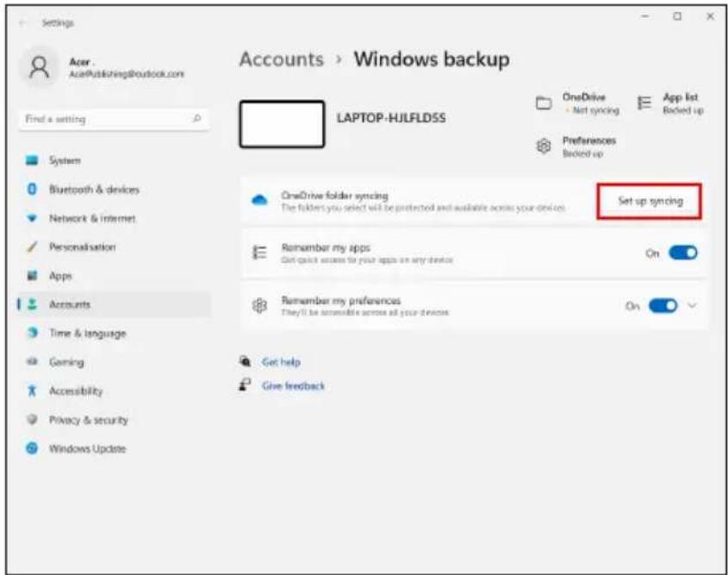Image resolution: width=728 pixels, height=575 pixels.
Task: Click App list Backed up status text
Action: pos(682,103)
